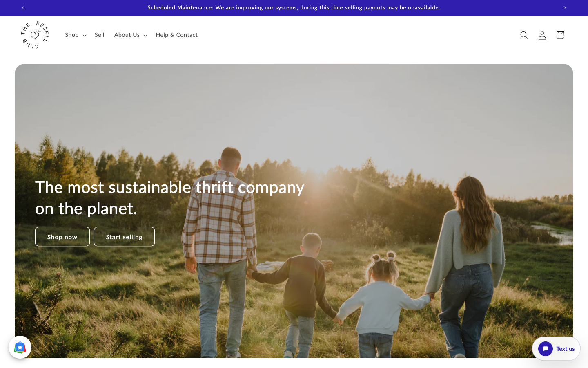588x368 pixels.
Task: Open the search icon
Action: pos(524,35)
